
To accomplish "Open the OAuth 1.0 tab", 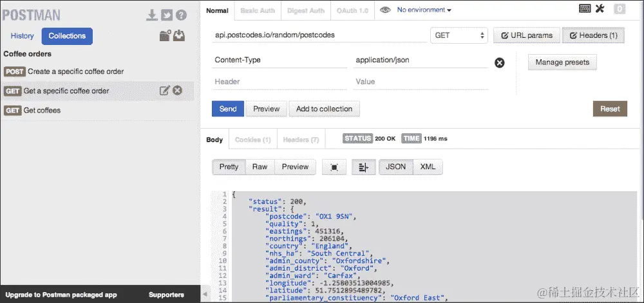I will pos(352,11).
